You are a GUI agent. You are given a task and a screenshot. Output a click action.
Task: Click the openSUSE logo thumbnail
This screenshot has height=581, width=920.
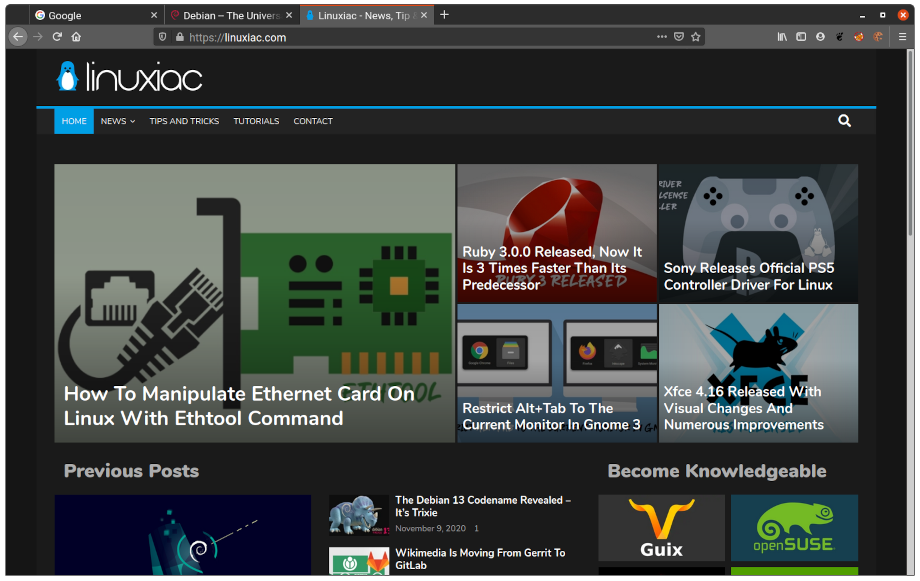pos(794,527)
